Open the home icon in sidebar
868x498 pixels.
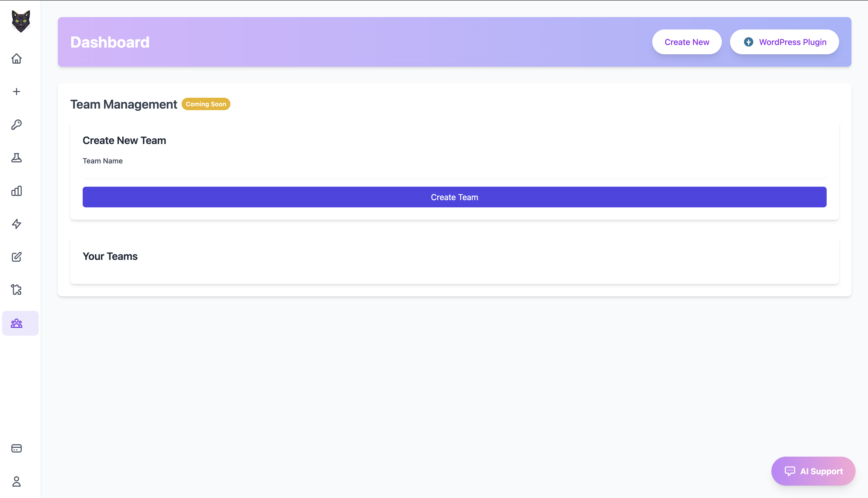(16, 58)
